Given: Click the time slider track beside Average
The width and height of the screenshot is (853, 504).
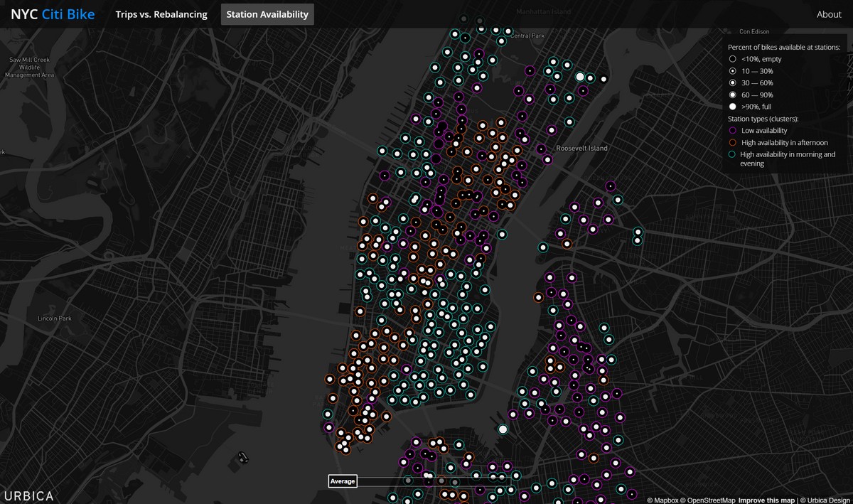Looking at the screenshot, I should tap(433, 481).
